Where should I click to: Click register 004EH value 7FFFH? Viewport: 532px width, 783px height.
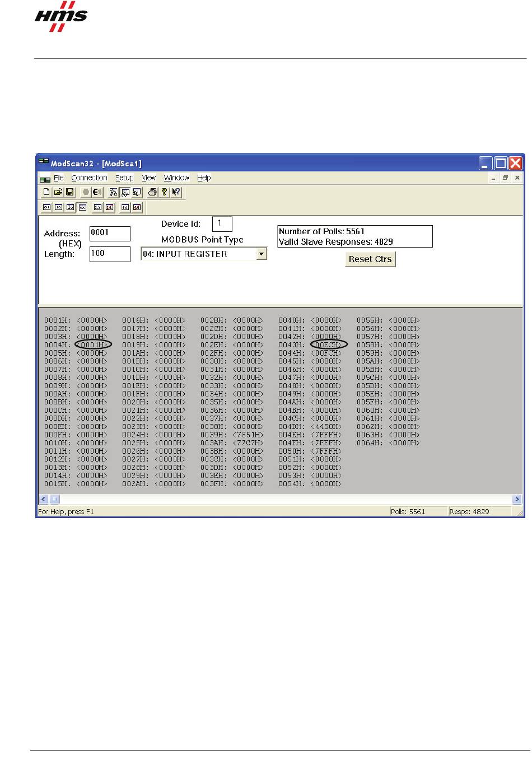point(326,435)
